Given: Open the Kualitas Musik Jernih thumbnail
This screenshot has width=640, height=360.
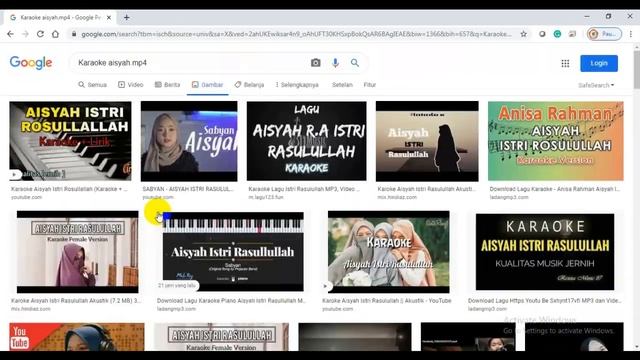Looking at the screenshot, I should 545,252.
